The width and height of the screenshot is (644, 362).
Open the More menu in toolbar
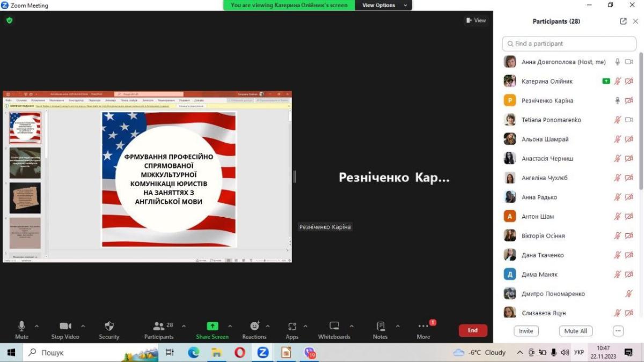pos(423,326)
